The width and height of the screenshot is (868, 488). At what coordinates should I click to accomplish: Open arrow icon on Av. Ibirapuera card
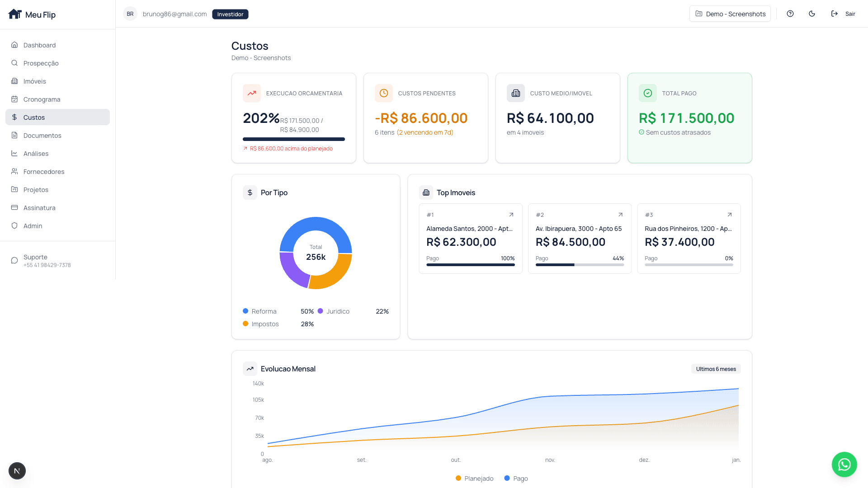[620, 215]
